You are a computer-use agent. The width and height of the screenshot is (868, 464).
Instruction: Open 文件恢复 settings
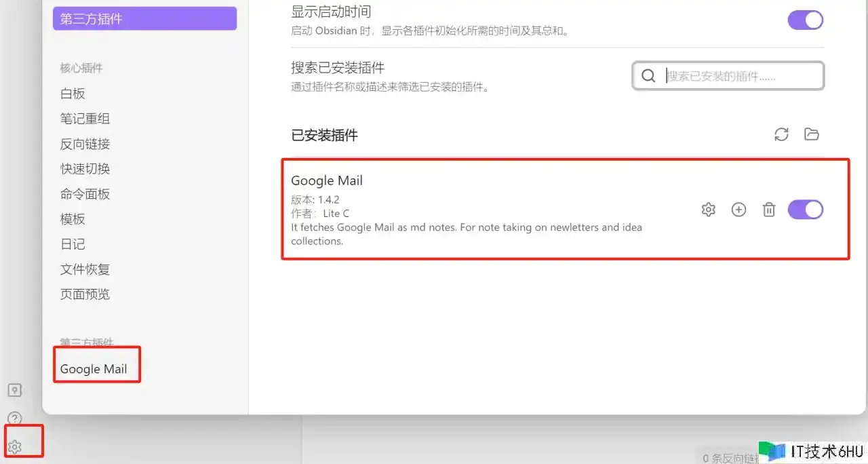click(x=85, y=269)
